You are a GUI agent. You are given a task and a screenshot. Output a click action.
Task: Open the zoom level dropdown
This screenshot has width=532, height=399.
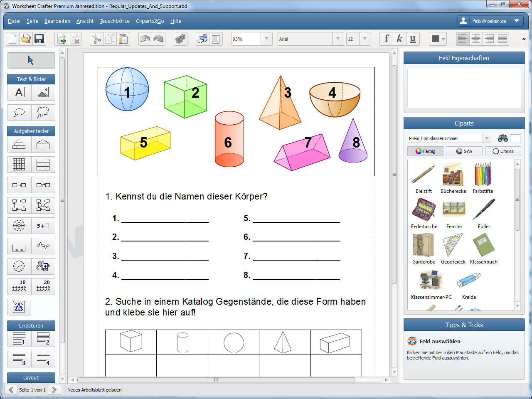pos(266,39)
